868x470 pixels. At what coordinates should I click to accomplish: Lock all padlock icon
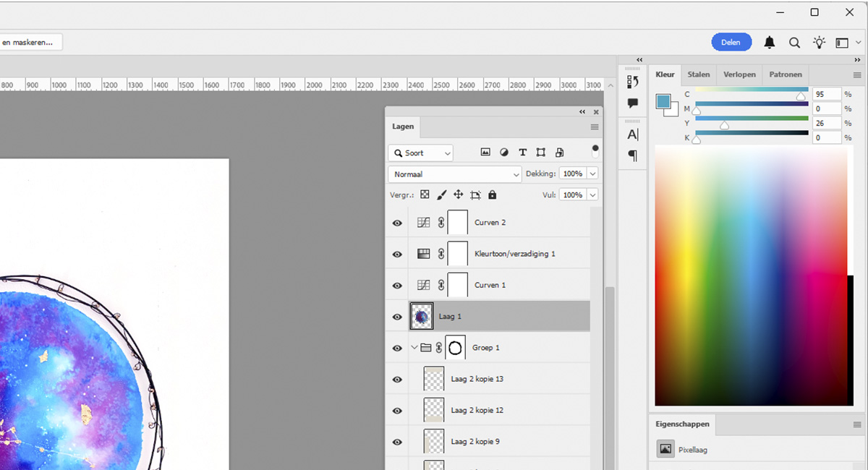click(x=493, y=195)
